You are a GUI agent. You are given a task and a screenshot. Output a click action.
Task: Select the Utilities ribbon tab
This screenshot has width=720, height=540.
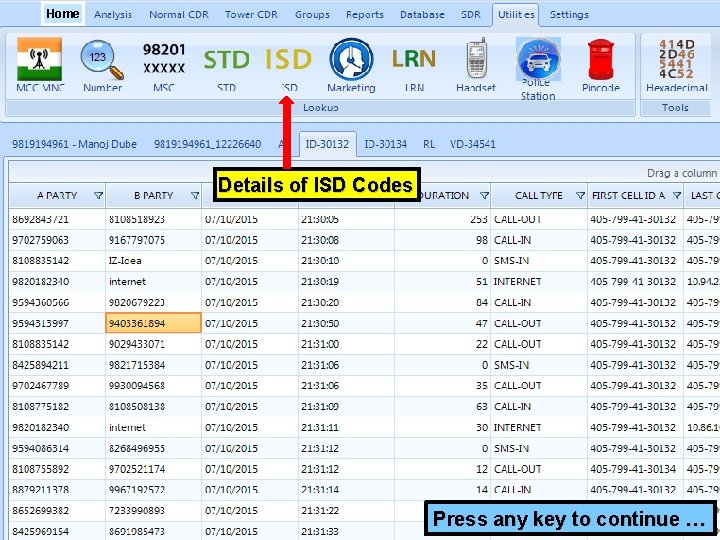click(x=516, y=15)
